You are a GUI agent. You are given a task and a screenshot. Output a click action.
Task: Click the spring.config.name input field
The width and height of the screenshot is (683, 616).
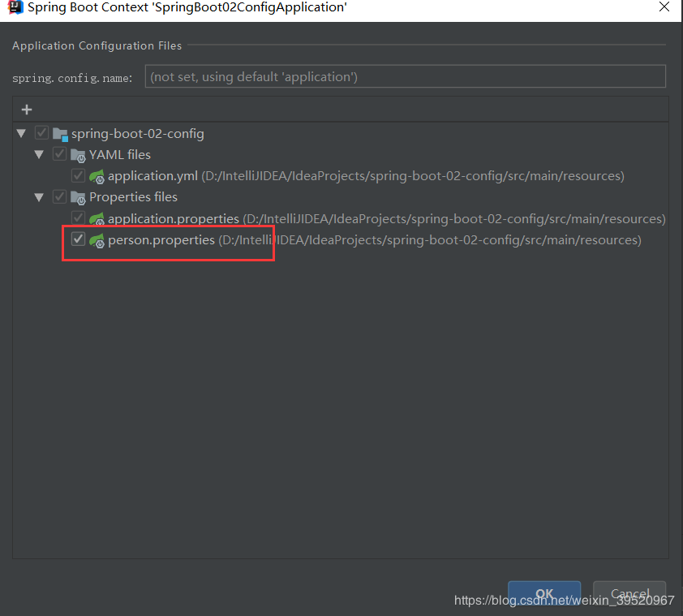pyautogui.click(x=405, y=76)
